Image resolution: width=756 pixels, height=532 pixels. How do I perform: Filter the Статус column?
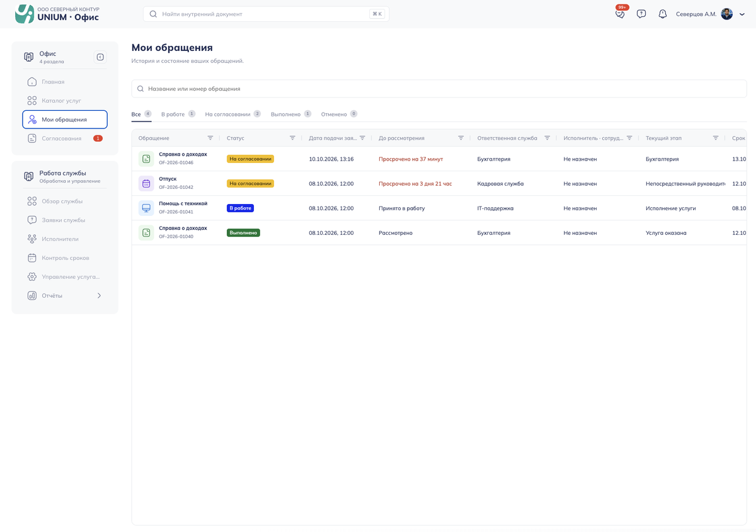coord(292,138)
